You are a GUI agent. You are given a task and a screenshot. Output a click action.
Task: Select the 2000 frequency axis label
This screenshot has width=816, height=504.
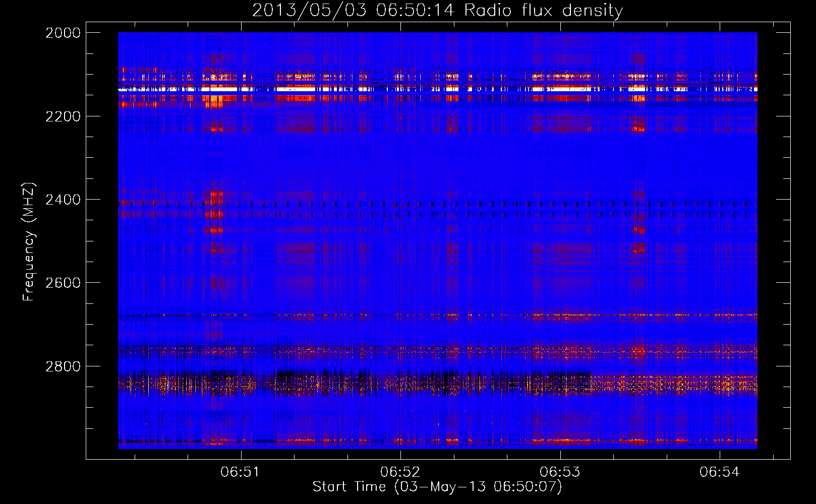point(63,33)
